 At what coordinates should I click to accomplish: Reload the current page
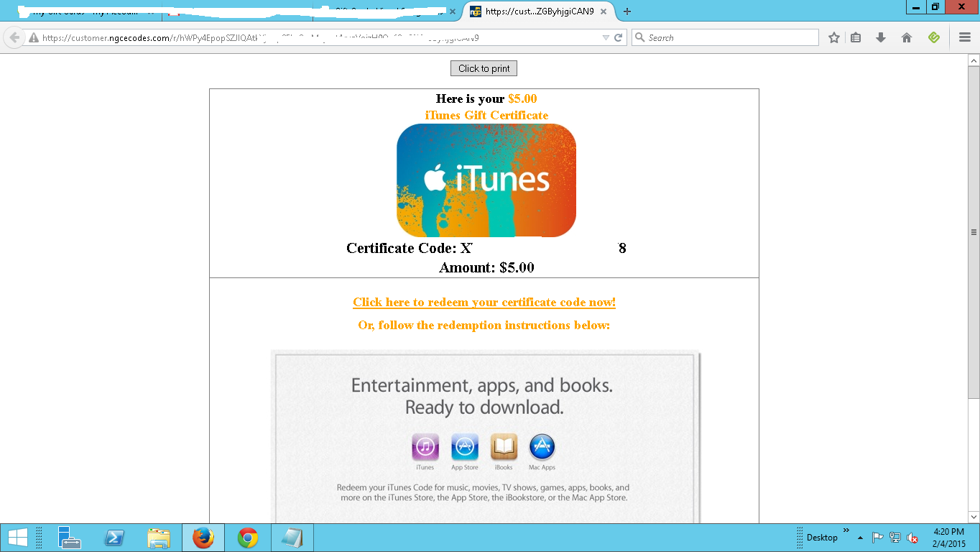point(618,38)
